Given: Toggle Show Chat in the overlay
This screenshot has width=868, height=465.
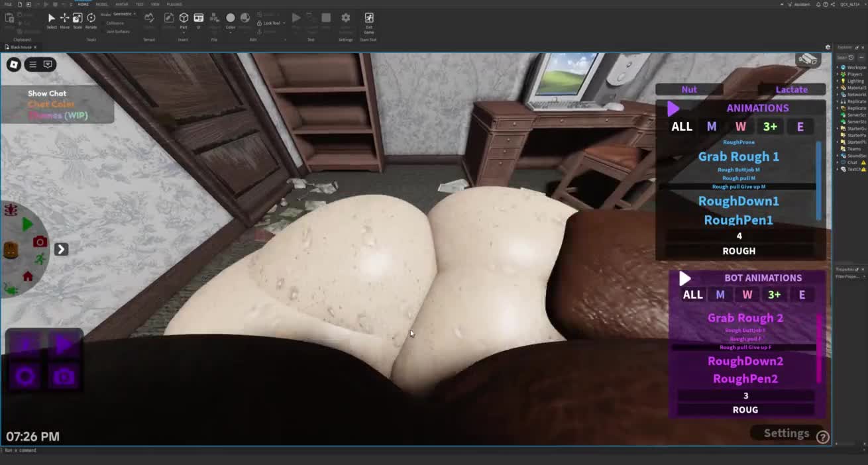Looking at the screenshot, I should pos(47,93).
